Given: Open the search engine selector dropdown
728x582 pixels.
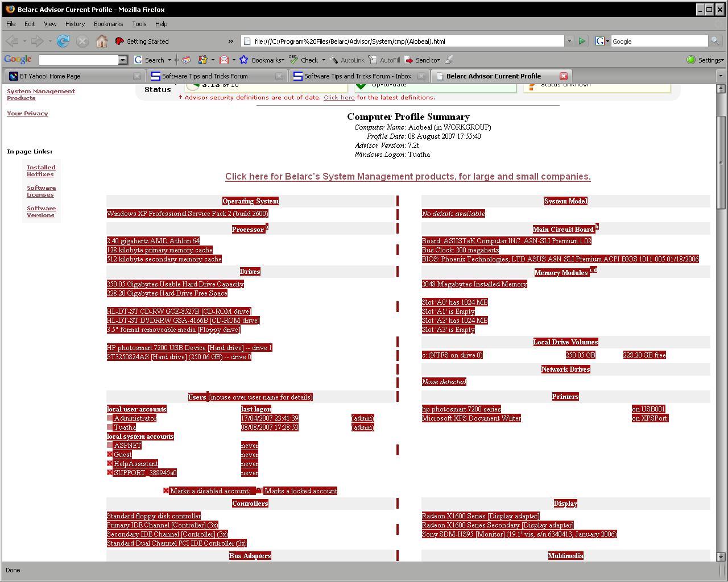Looking at the screenshot, I should click(602, 41).
